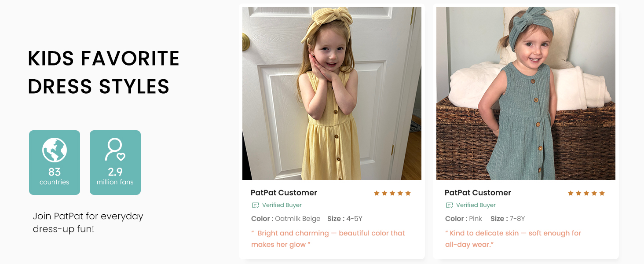Click the "Verified Buyer" text under the yellow dress photo
This screenshot has height=264, width=644.
282,205
